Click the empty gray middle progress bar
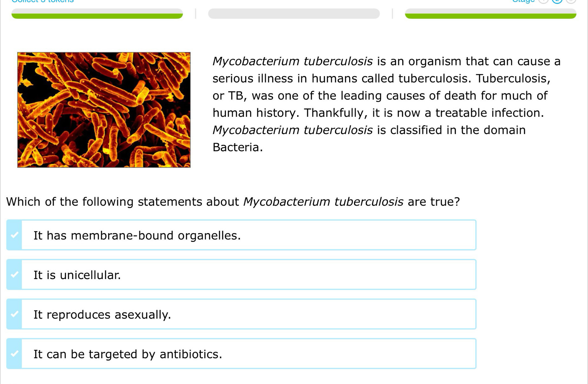Image resolution: width=588 pixels, height=384 pixels. click(294, 14)
